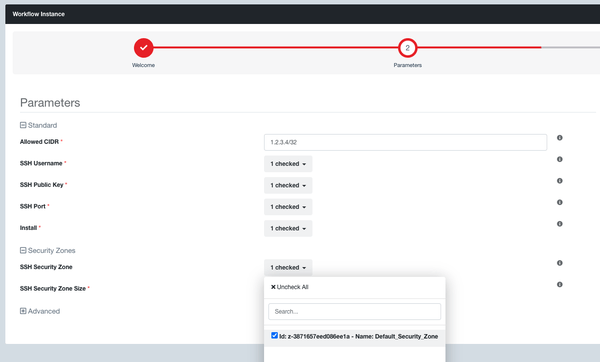Expand the Advanced section

click(23, 311)
